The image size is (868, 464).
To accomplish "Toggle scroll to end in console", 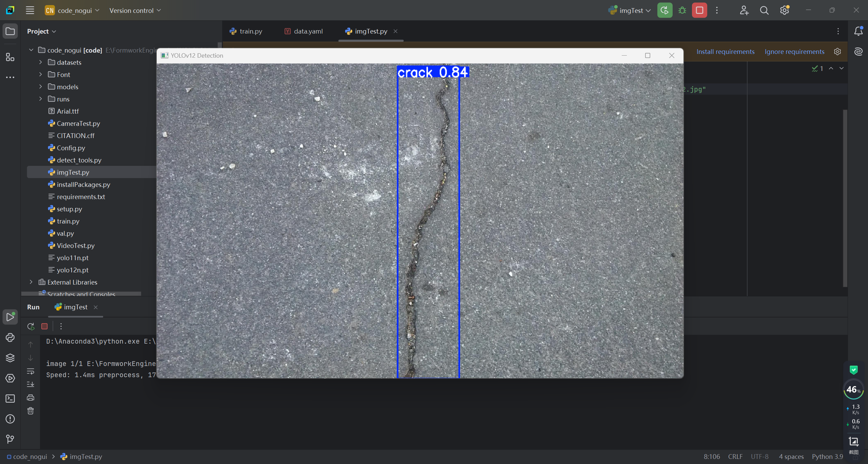I will 31,384.
